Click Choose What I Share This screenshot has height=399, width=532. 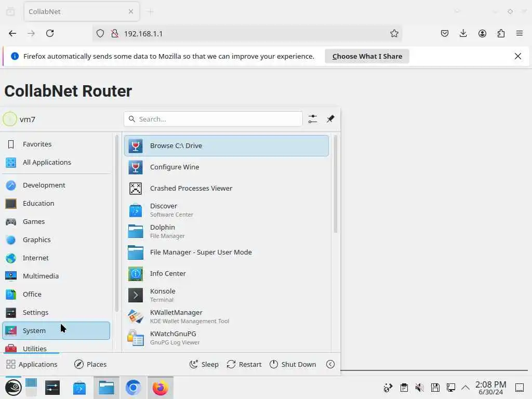click(367, 56)
